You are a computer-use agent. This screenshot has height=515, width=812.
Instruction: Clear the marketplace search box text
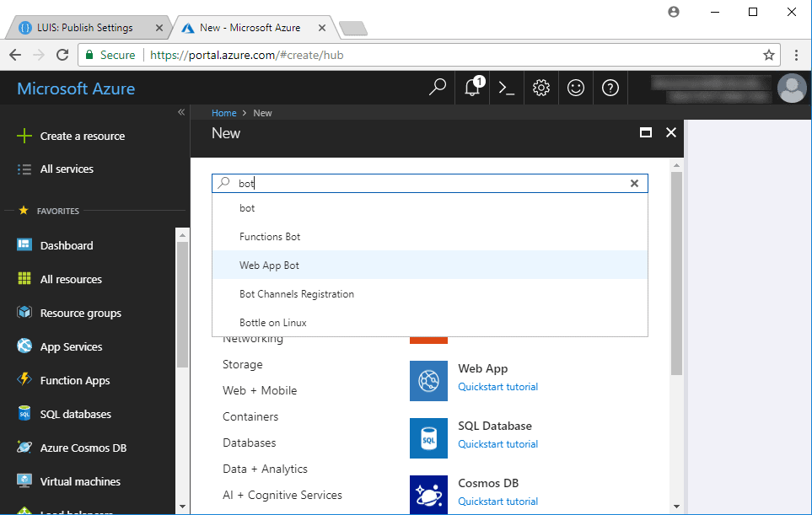tap(634, 183)
